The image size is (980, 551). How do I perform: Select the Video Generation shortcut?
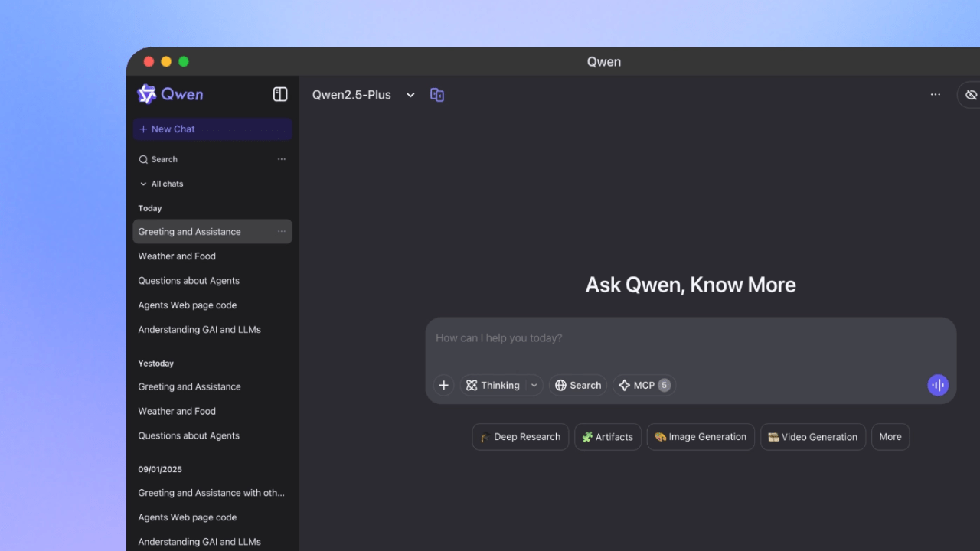click(813, 437)
